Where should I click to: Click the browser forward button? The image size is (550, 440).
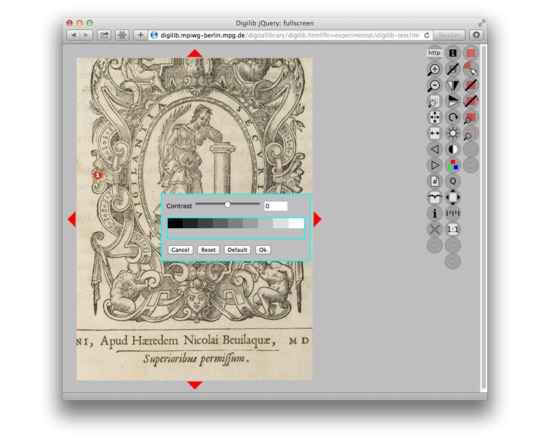[x=86, y=35]
